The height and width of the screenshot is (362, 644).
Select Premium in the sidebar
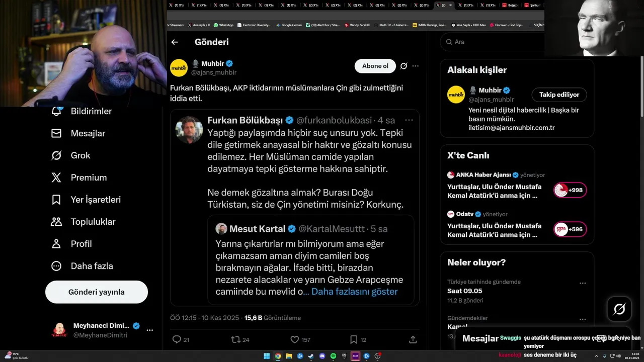[78, 177]
